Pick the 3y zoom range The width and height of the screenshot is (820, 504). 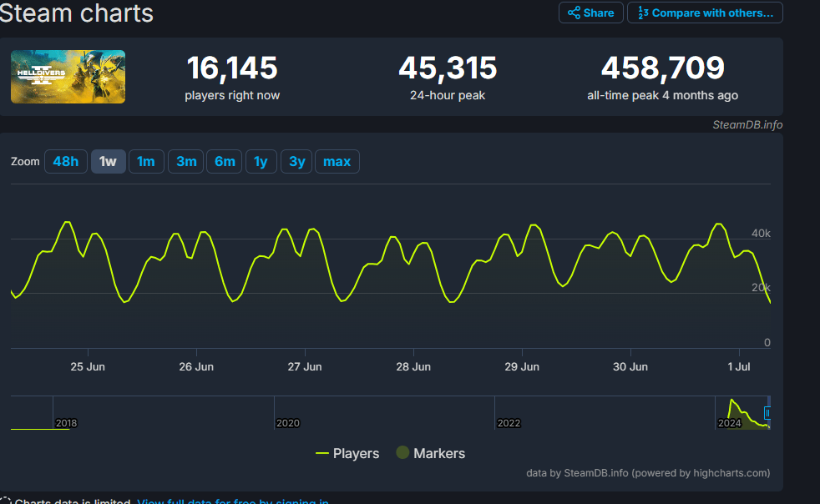click(296, 162)
